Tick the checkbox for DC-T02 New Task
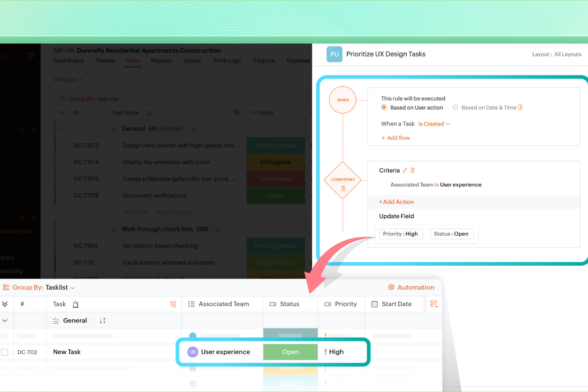The width and height of the screenshot is (588, 392). [x=5, y=352]
